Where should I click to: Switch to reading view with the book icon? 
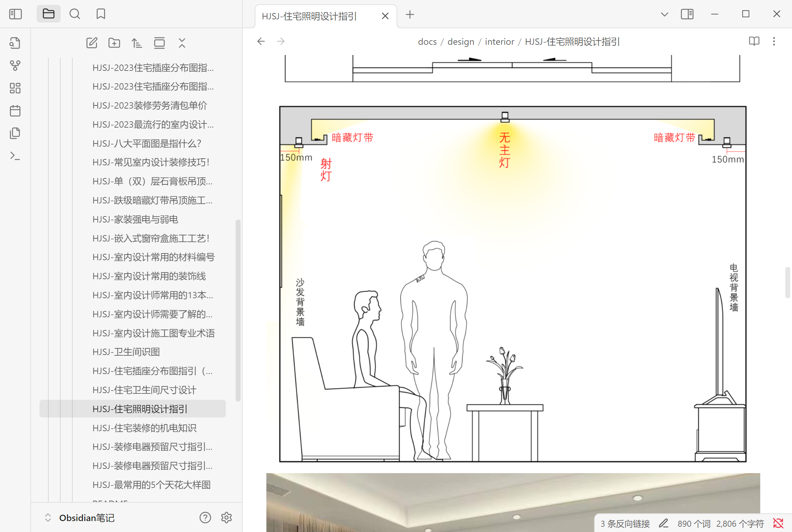pyautogui.click(x=754, y=41)
